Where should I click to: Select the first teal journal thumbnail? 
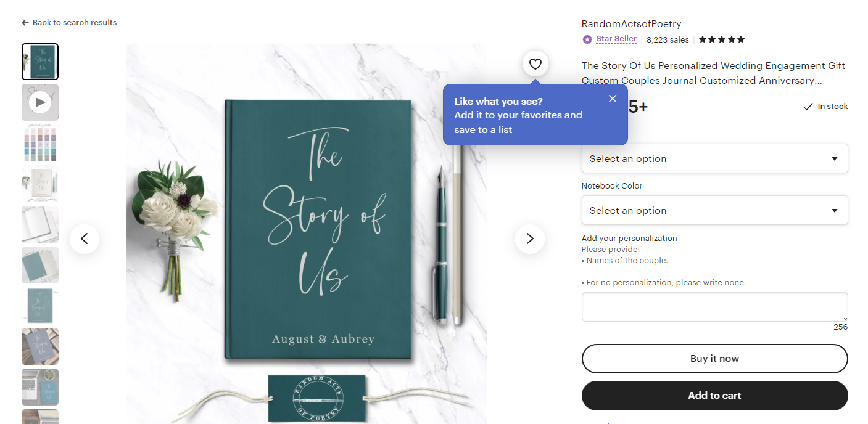click(40, 62)
